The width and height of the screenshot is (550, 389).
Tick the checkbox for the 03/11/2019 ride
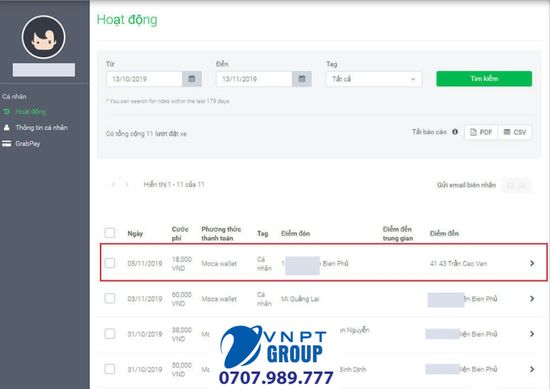(x=110, y=299)
